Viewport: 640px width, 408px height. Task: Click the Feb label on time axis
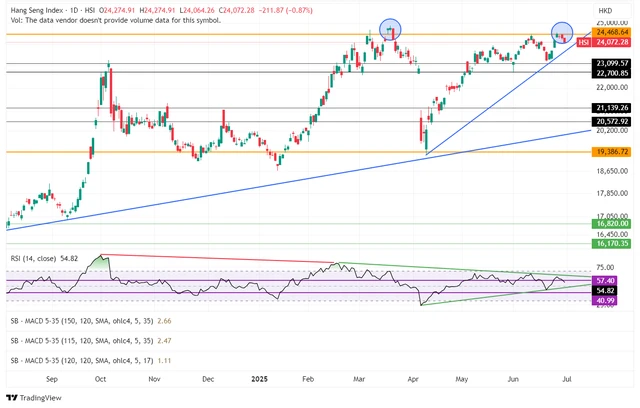pos(308,379)
